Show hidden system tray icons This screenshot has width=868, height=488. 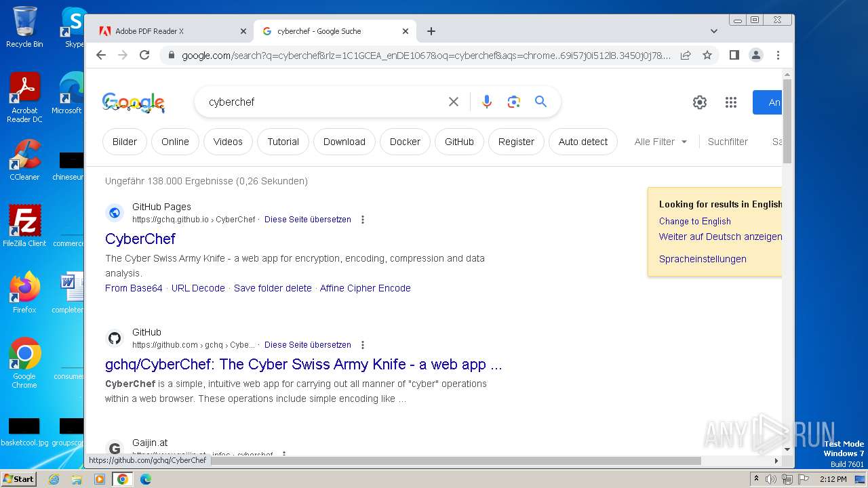pyautogui.click(x=756, y=479)
